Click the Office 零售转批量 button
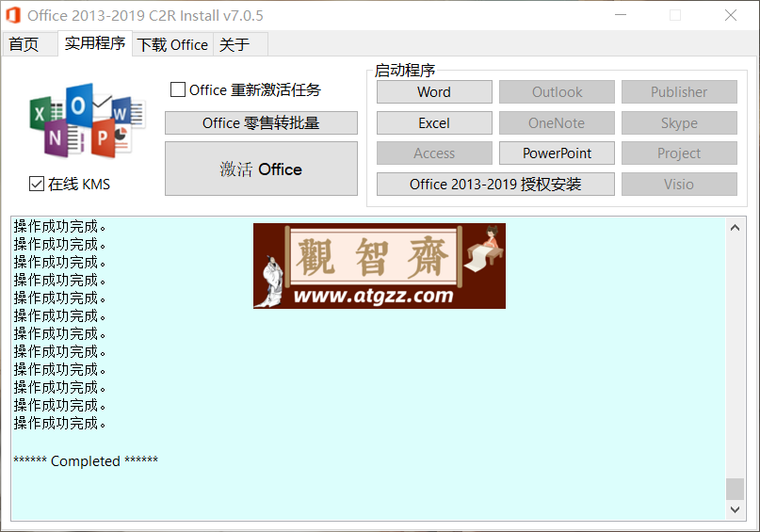 click(261, 123)
